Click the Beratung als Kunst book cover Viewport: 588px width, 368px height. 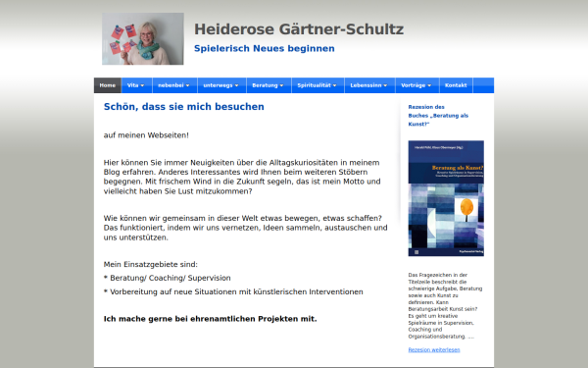pyautogui.click(x=446, y=198)
